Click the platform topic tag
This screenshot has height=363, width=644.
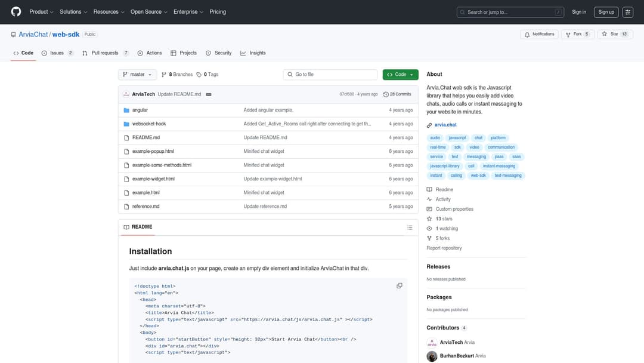pyautogui.click(x=498, y=138)
